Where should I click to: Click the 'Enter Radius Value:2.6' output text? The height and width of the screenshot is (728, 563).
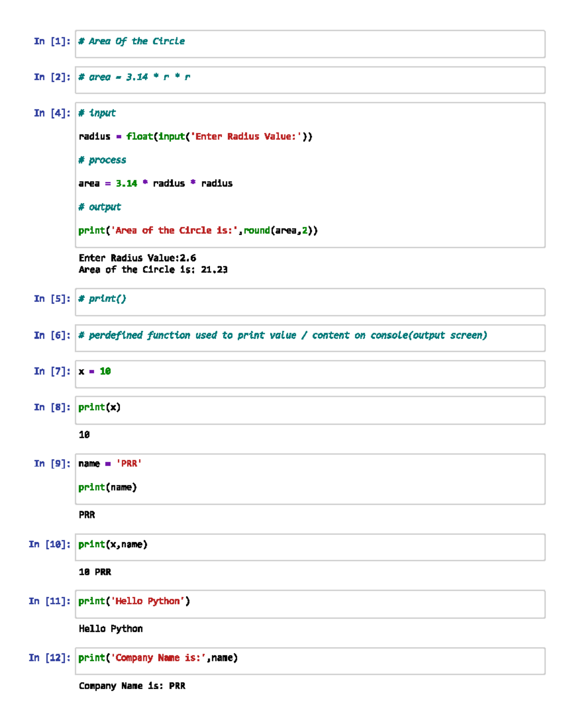pos(137,258)
